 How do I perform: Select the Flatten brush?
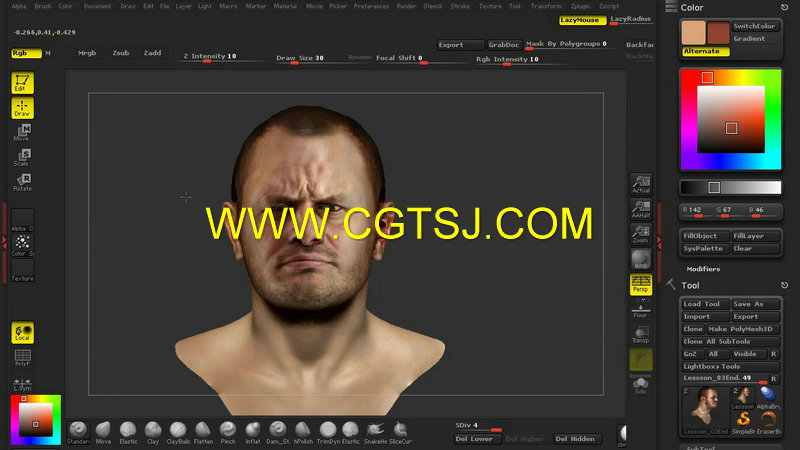[x=203, y=433]
